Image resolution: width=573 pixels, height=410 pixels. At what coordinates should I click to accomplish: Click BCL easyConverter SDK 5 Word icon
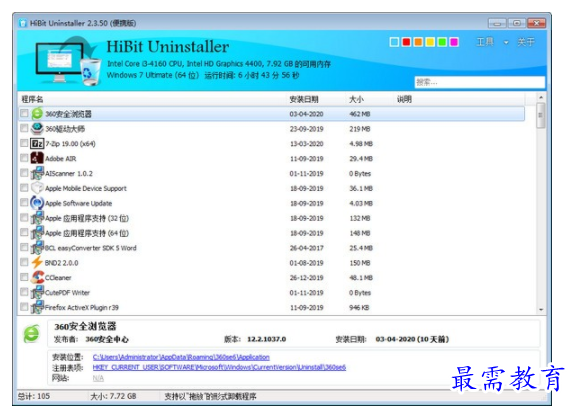point(37,248)
